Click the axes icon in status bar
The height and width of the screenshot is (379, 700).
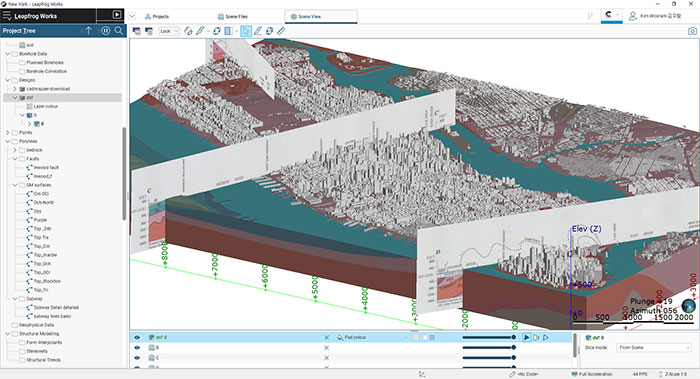point(422,374)
